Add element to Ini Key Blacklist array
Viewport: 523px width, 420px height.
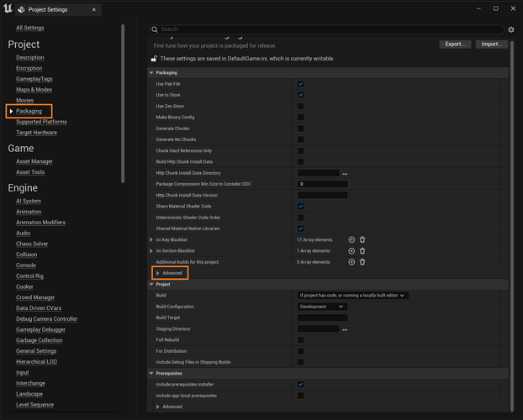[351, 239]
